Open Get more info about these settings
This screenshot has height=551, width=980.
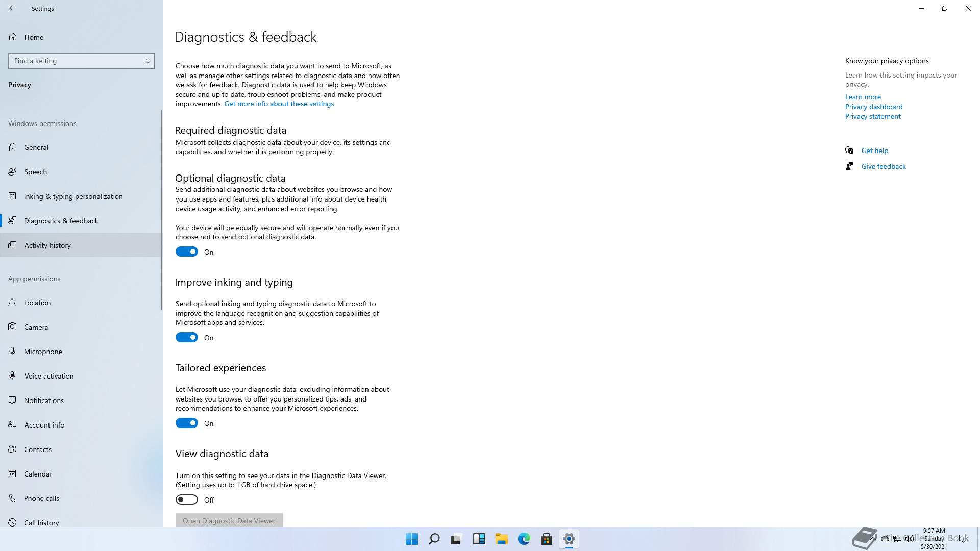coord(279,104)
